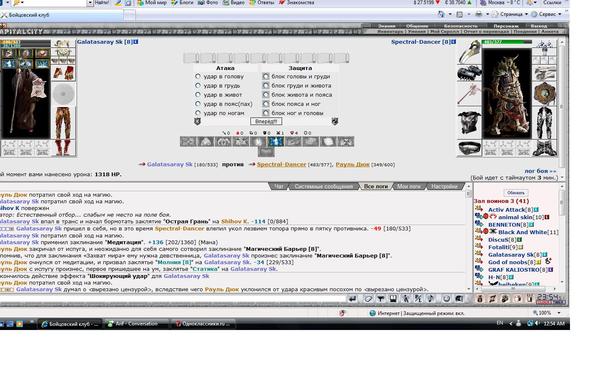Viewport: 600px width, 375px height.
Task: Use the first combat skill icon in the row
Action: point(188,142)
